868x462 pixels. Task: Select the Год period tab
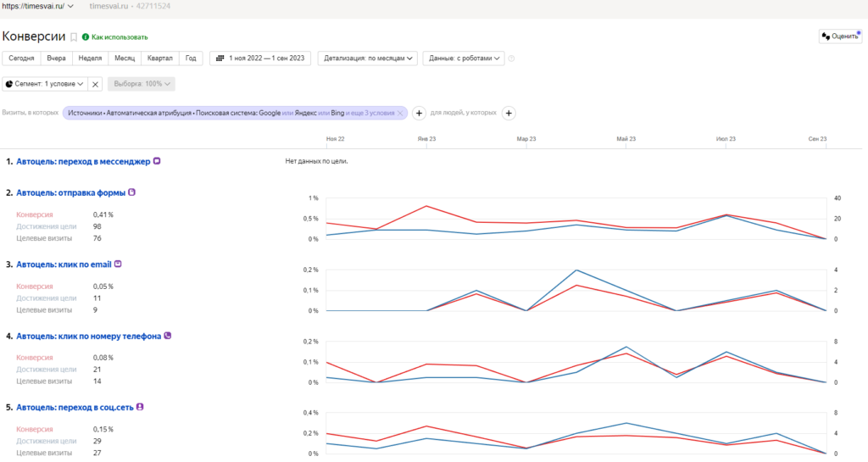191,58
